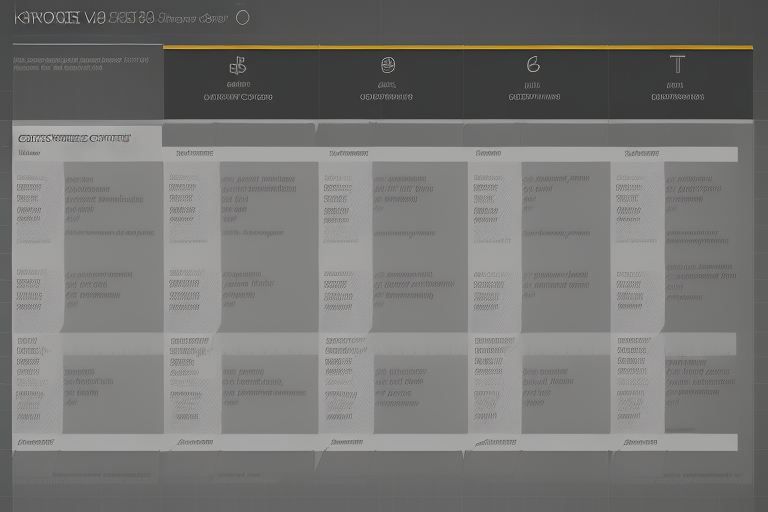The image size is (768, 512).
Task: Click the description text below the page title
Action: click(80, 66)
